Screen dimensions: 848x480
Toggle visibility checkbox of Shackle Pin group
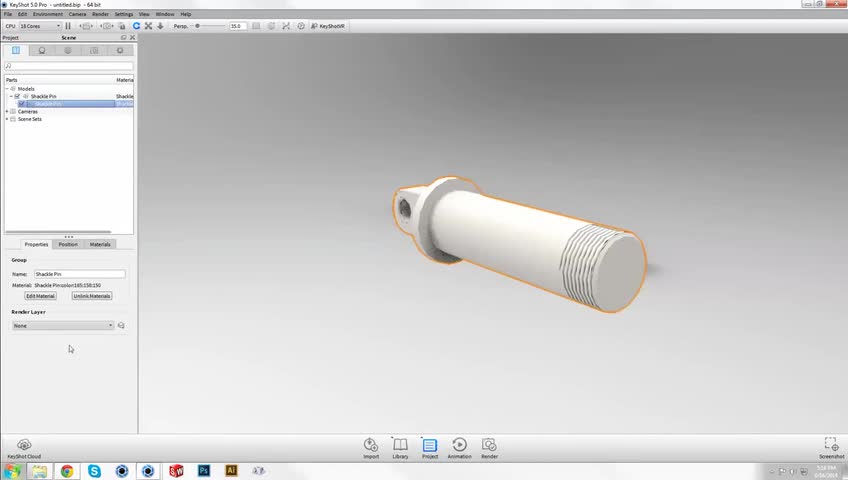[17, 96]
